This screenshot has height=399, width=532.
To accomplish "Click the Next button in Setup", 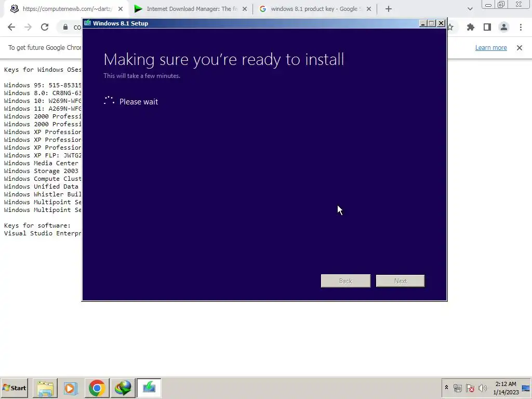I will [401, 281].
